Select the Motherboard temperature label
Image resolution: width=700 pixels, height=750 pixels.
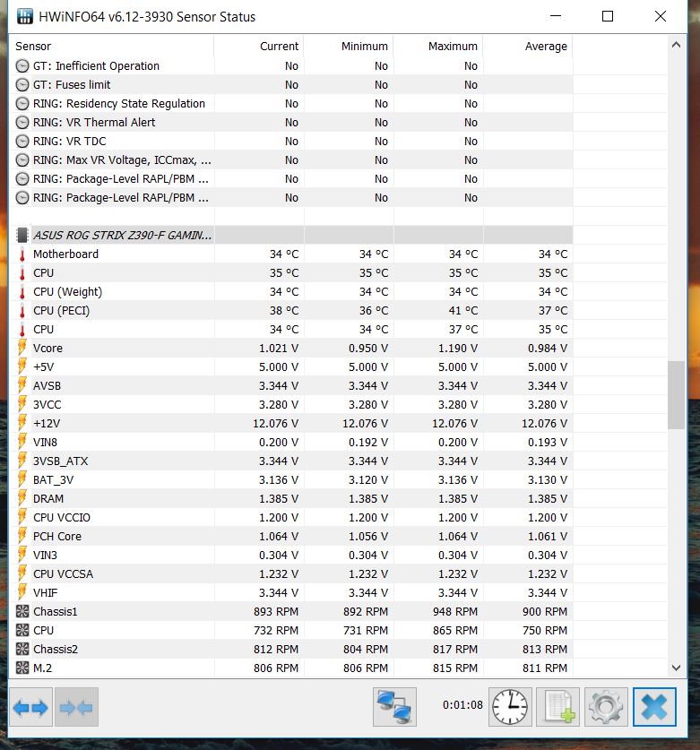click(x=65, y=254)
